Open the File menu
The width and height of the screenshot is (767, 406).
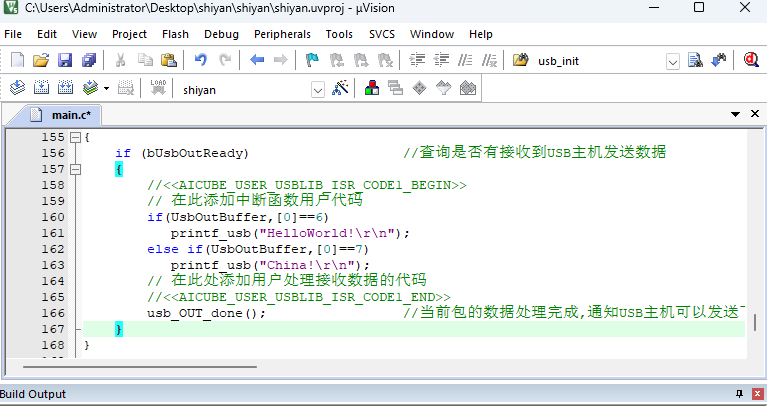(x=13, y=34)
